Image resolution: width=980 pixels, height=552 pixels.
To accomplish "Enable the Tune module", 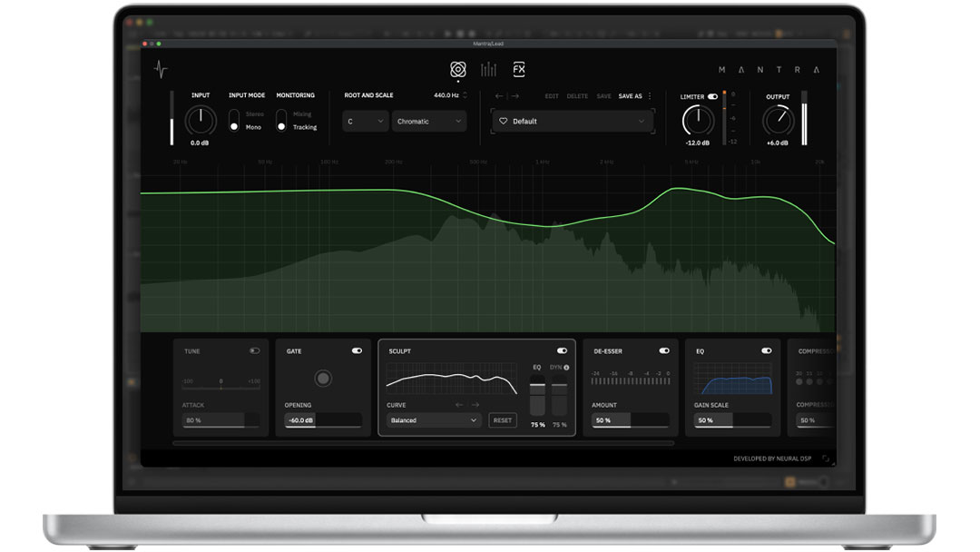I will 254,351.
